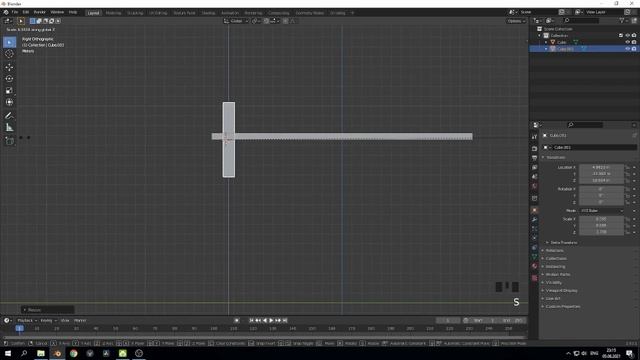Viewport: 640px width, 360px height.
Task: Click the Scale Z value field
Action: tap(601, 232)
